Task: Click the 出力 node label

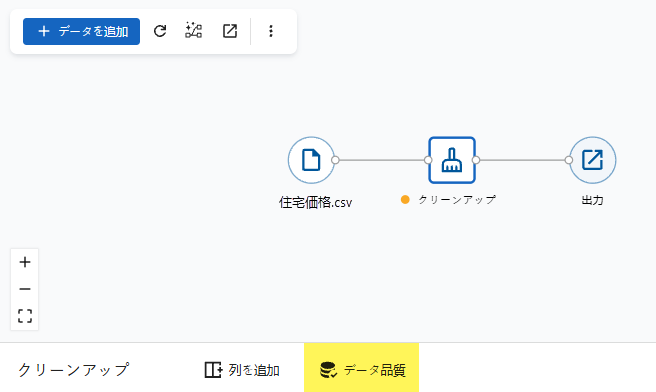Action: point(592,200)
